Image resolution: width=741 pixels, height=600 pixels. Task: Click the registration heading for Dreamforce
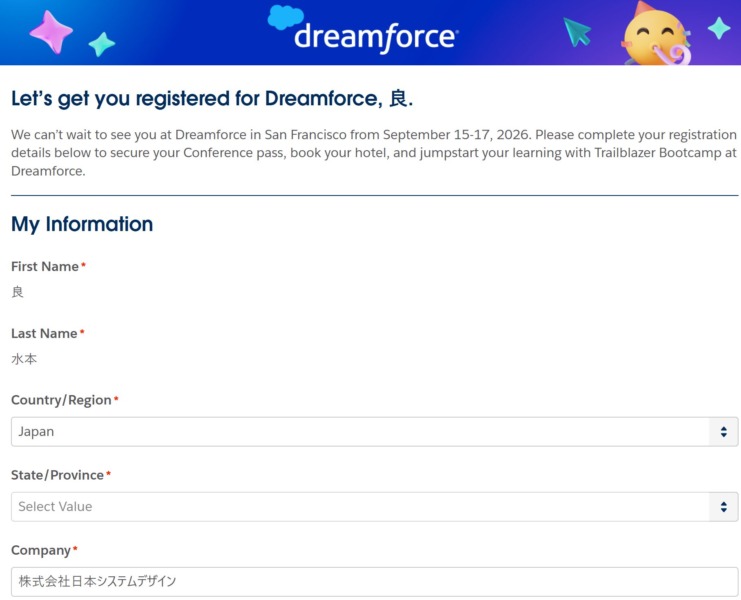[211, 99]
